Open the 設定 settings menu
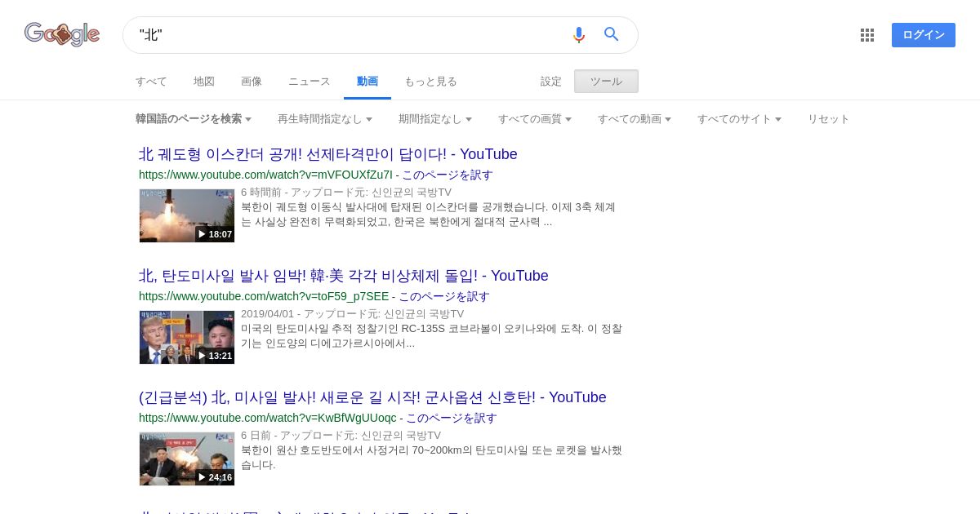 pos(551,82)
